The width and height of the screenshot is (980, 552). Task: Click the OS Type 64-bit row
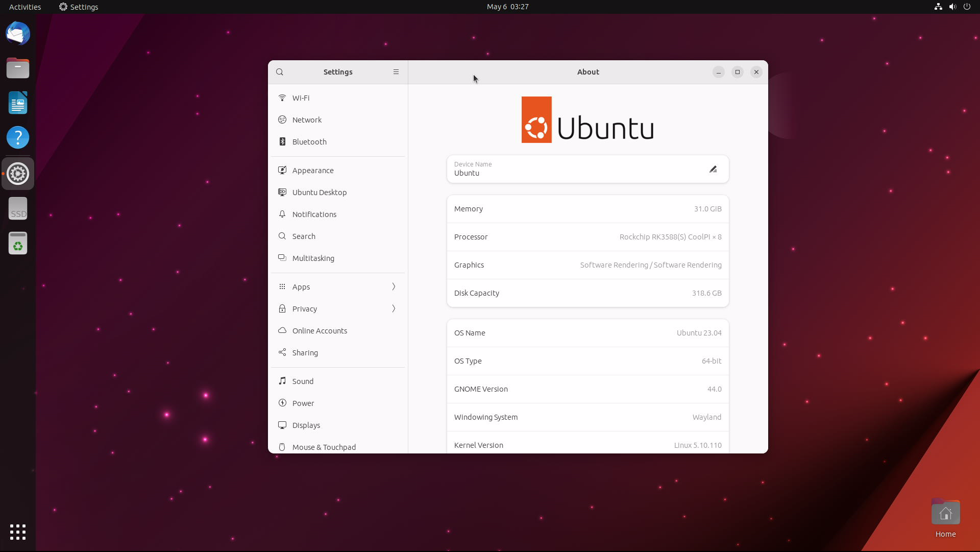pyautogui.click(x=588, y=361)
